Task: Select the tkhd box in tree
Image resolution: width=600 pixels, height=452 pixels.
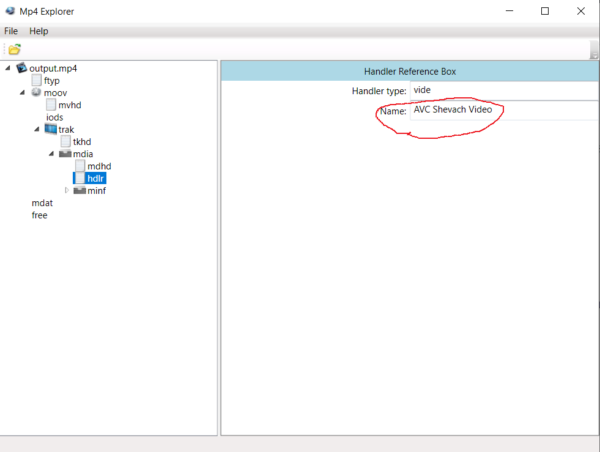Action: (82, 142)
